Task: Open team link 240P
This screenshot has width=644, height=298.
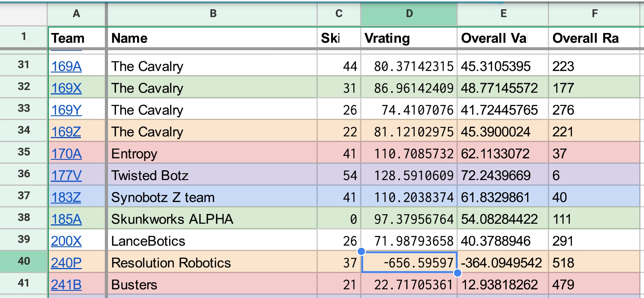Action: coord(66,263)
